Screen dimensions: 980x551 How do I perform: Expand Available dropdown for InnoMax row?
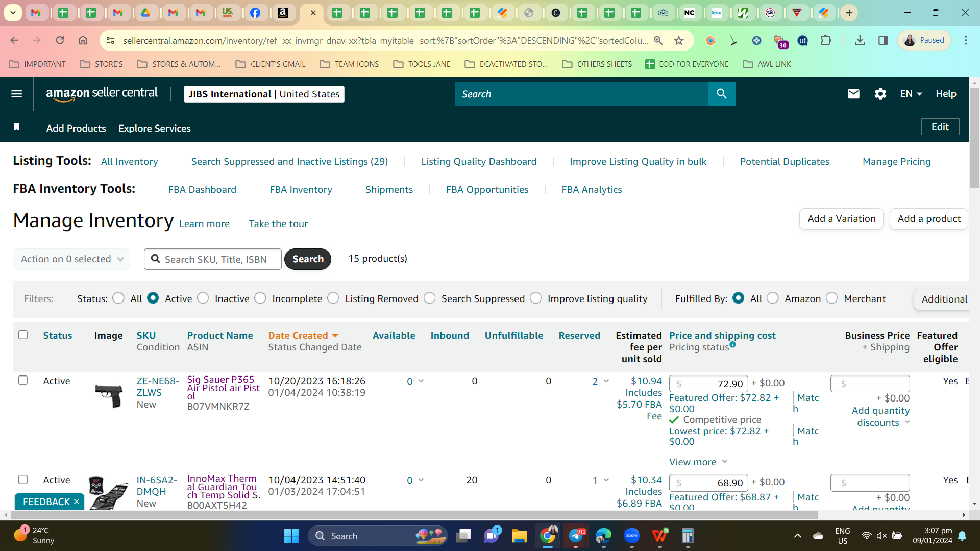point(421,480)
